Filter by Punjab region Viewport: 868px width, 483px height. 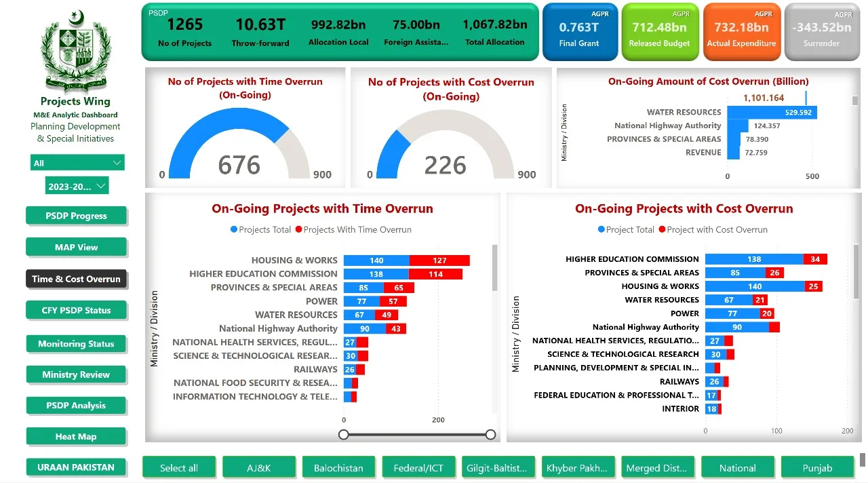tap(817, 467)
